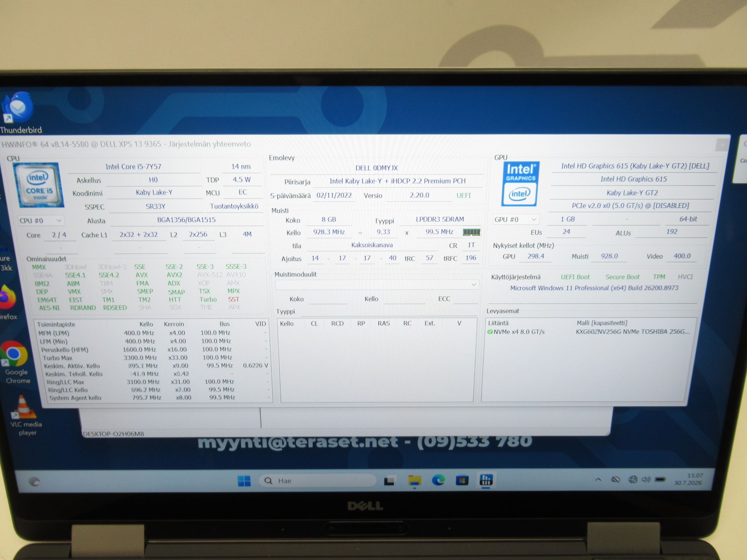This screenshot has height=560, width=747.
Task: Click the Video clock value 400.0
Action: [682, 256]
